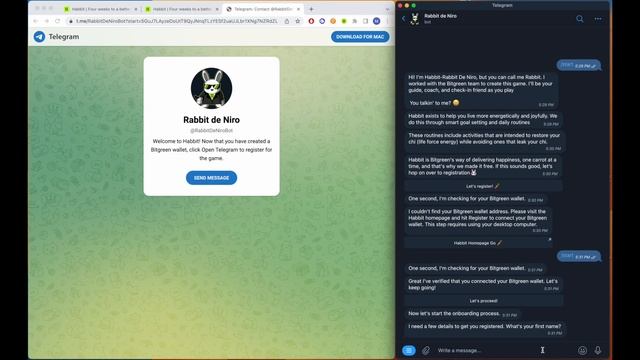The width and height of the screenshot is (640, 360).
Task: Click the share icon in address bar
Action: click(x=287, y=21)
